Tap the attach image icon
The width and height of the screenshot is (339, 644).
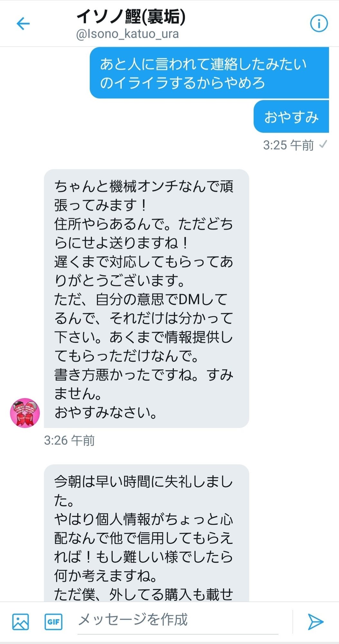[21, 621]
